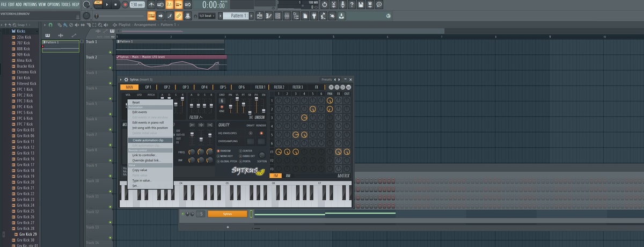Switch to Sytrus OP 4 tab
The width and height of the screenshot is (644, 247).
point(204,87)
